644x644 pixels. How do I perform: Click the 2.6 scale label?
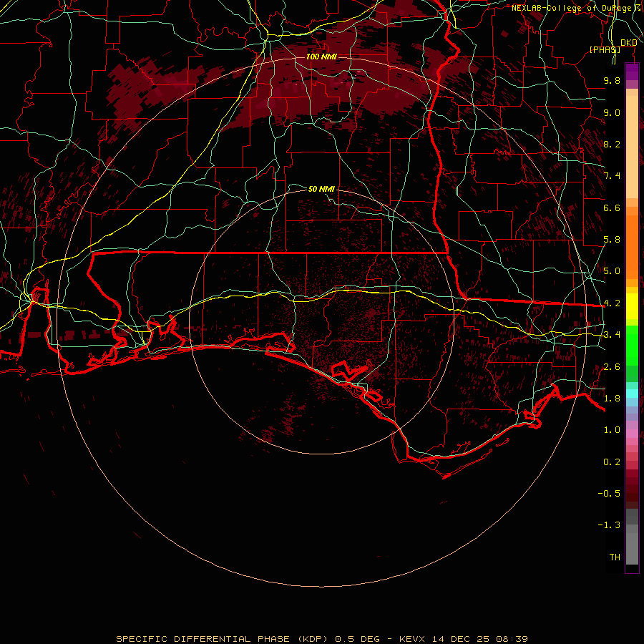612,367
